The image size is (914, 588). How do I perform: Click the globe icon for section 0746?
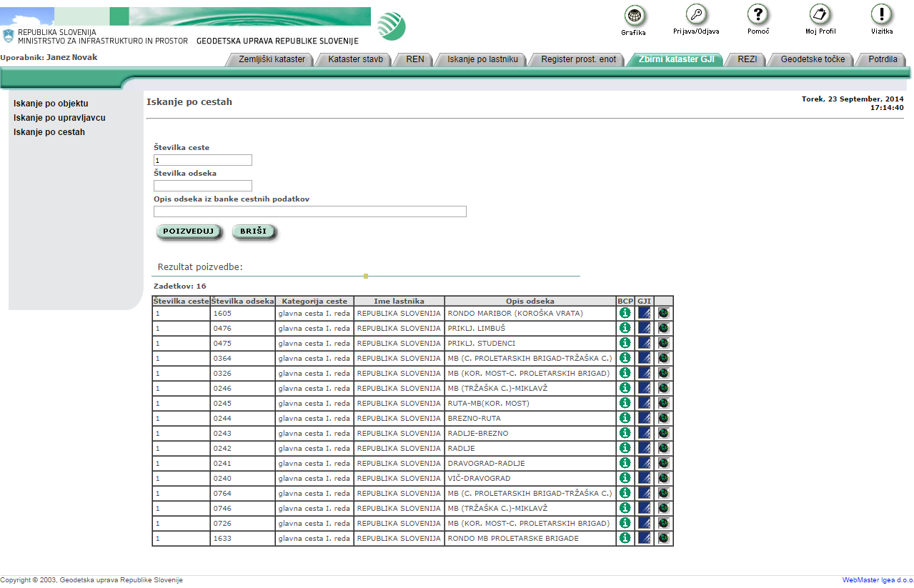pos(664,508)
